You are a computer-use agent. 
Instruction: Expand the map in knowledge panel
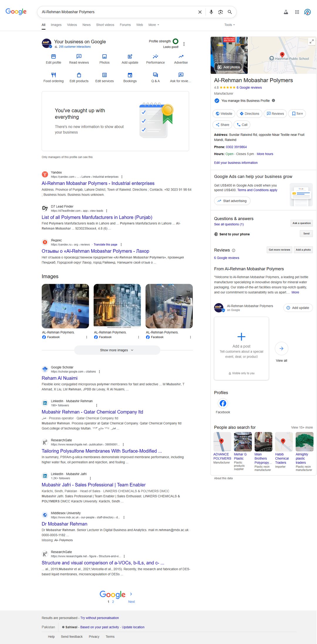pos(311,42)
